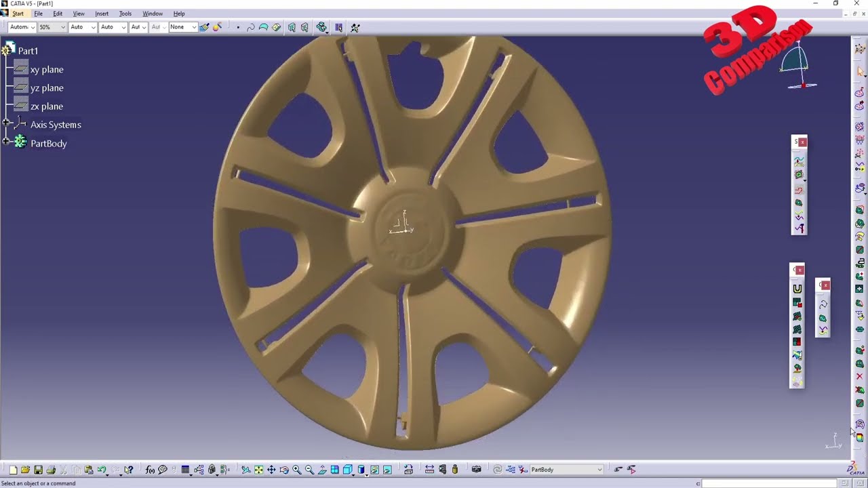This screenshot has height=488, width=868.
Task: Select the Point tool in top toolbar
Action: tap(238, 27)
